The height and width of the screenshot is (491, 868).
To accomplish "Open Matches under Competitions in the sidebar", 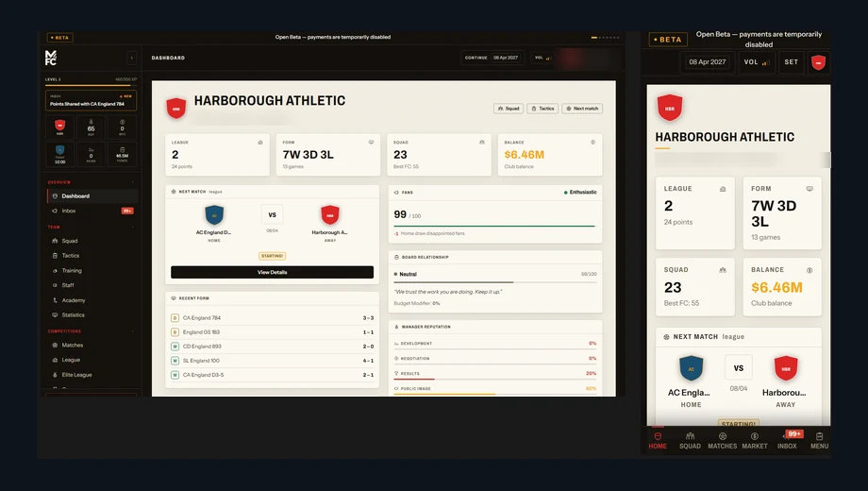I will point(92,345).
